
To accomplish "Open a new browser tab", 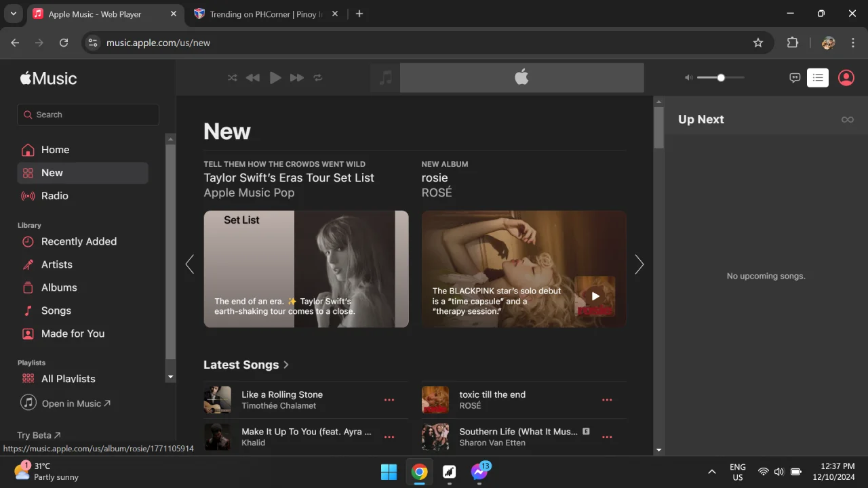I will pos(359,14).
